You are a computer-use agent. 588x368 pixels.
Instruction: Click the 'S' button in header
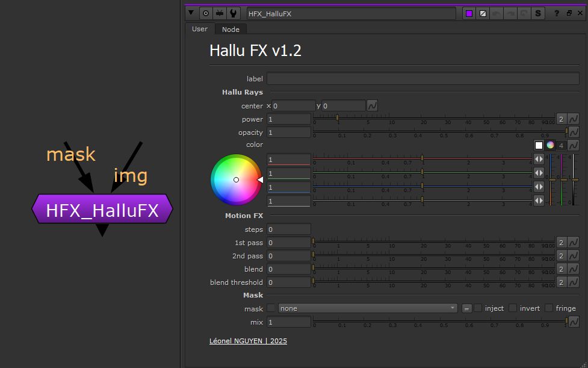[x=537, y=13]
